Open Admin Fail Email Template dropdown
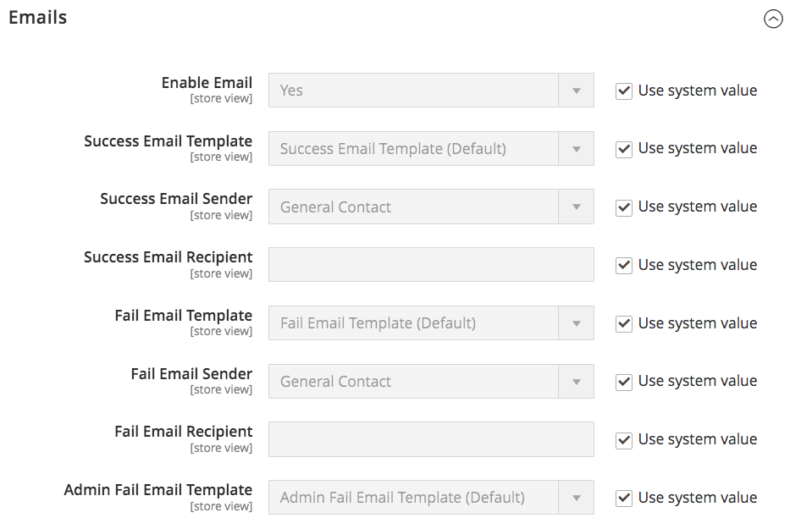The height and width of the screenshot is (529, 812). coord(431,498)
